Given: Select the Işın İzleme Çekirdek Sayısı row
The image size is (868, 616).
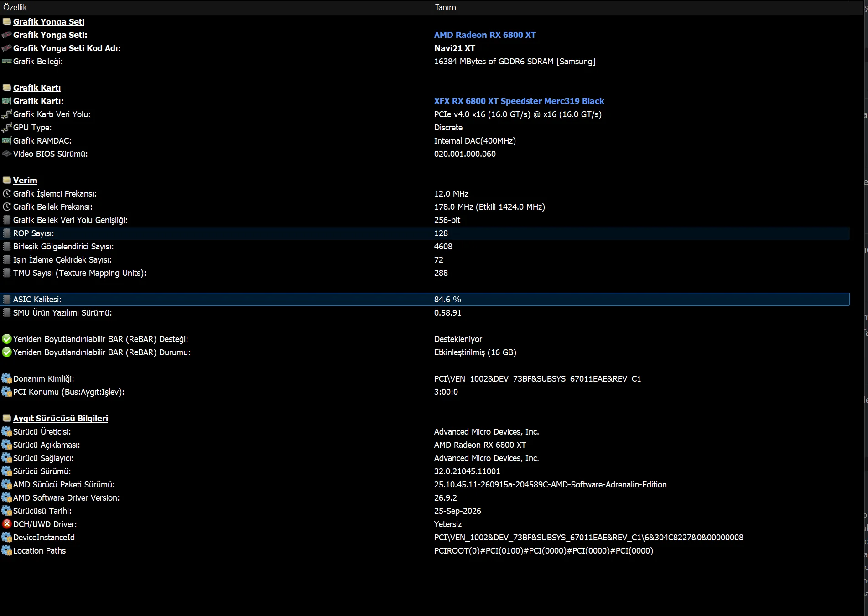Looking at the screenshot, I should click(425, 259).
